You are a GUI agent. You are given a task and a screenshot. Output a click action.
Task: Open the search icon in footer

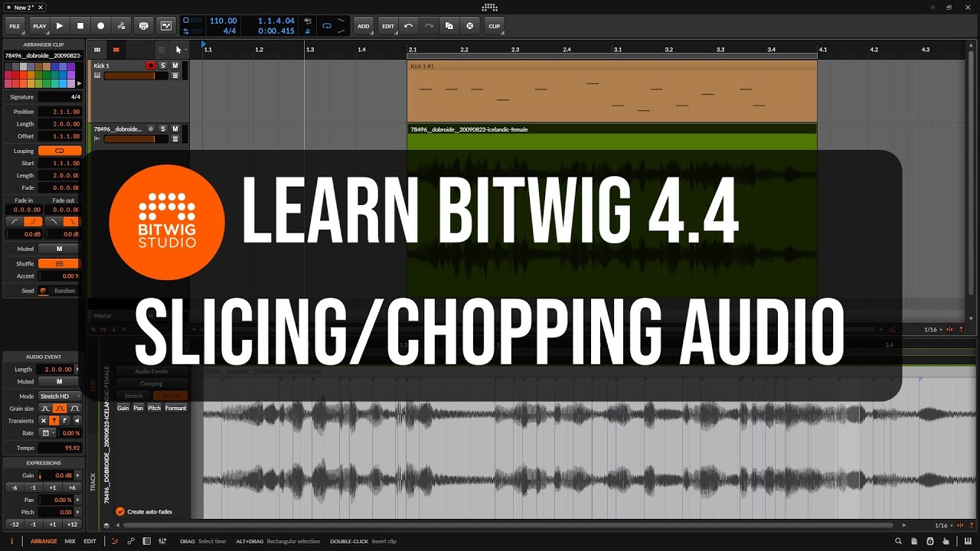898,541
